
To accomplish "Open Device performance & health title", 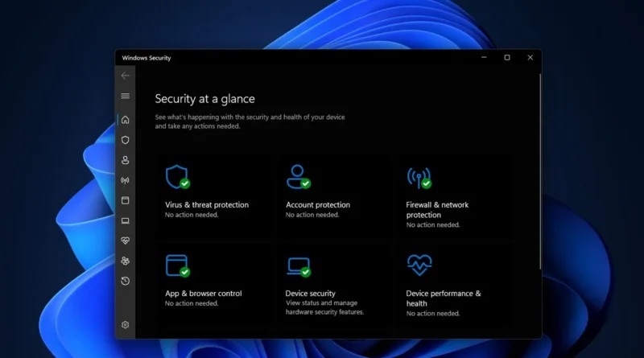I will [x=444, y=298].
